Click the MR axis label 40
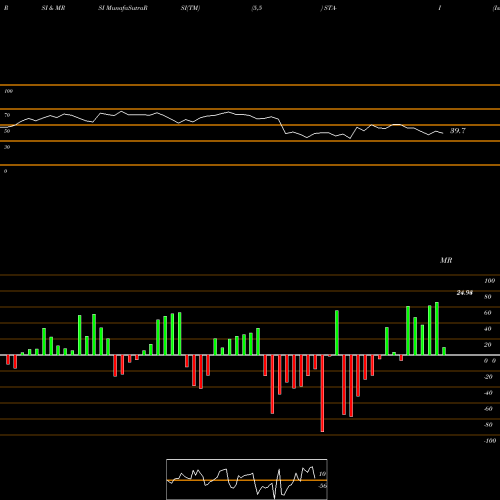 (x=488, y=329)
